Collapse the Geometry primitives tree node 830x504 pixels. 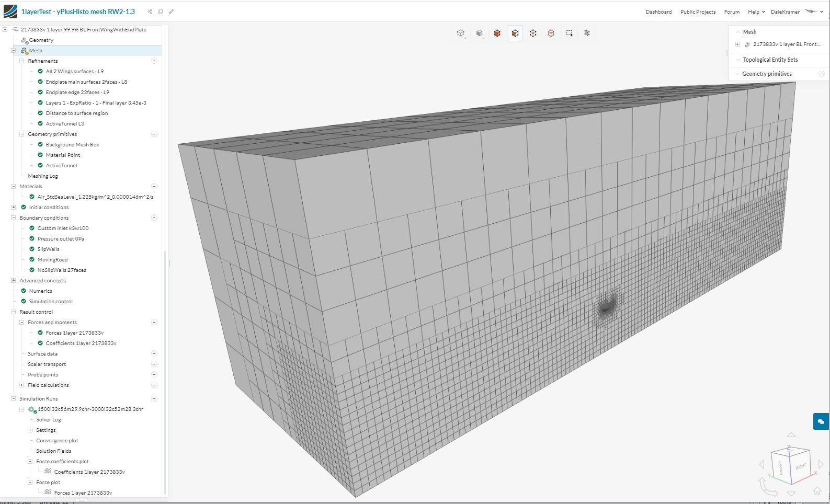coord(22,134)
